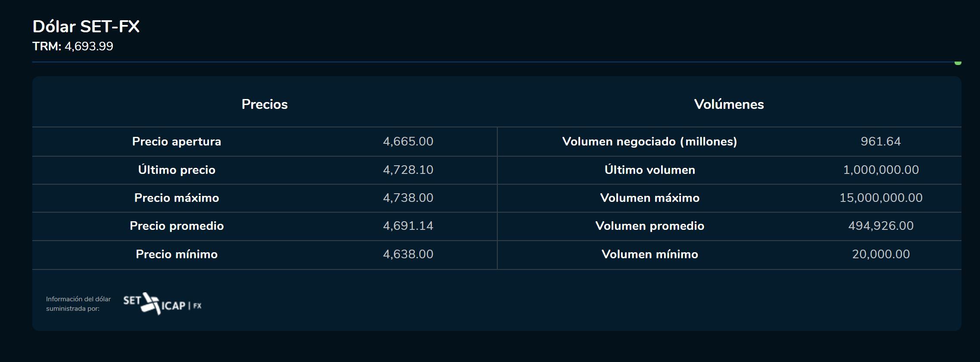
Task: Select the last price 4,728.10
Action: tap(408, 170)
